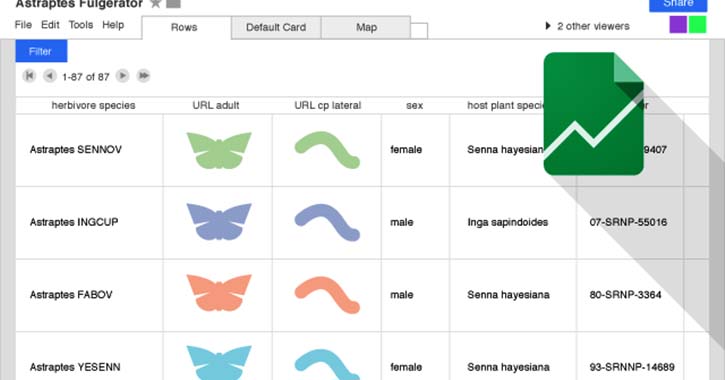Screen dimensions: 725x380
Task: Sort by the herbivore species column header
Action: 93,105
